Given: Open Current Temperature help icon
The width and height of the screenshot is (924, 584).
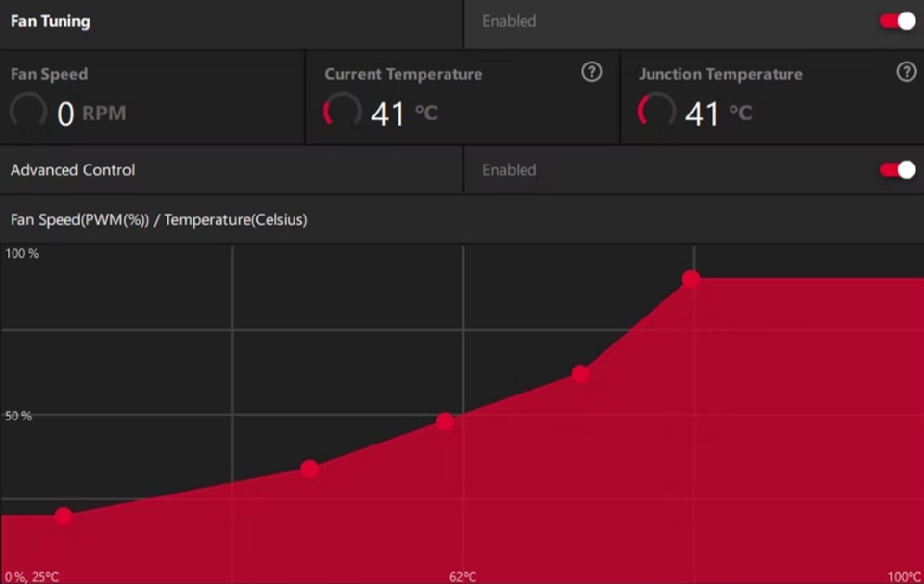Looking at the screenshot, I should (x=592, y=72).
